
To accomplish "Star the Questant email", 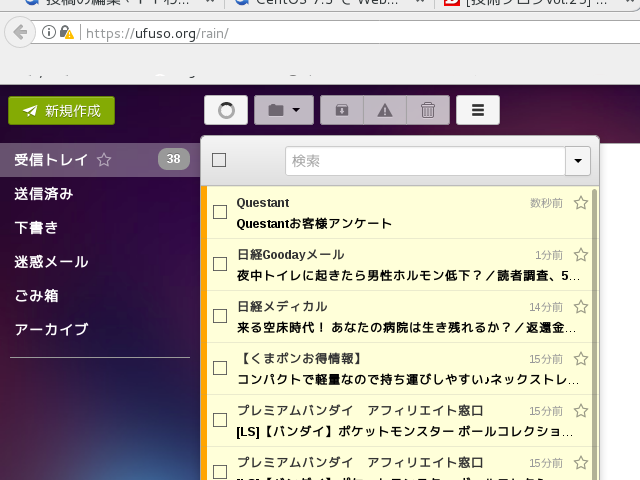I will (581, 203).
